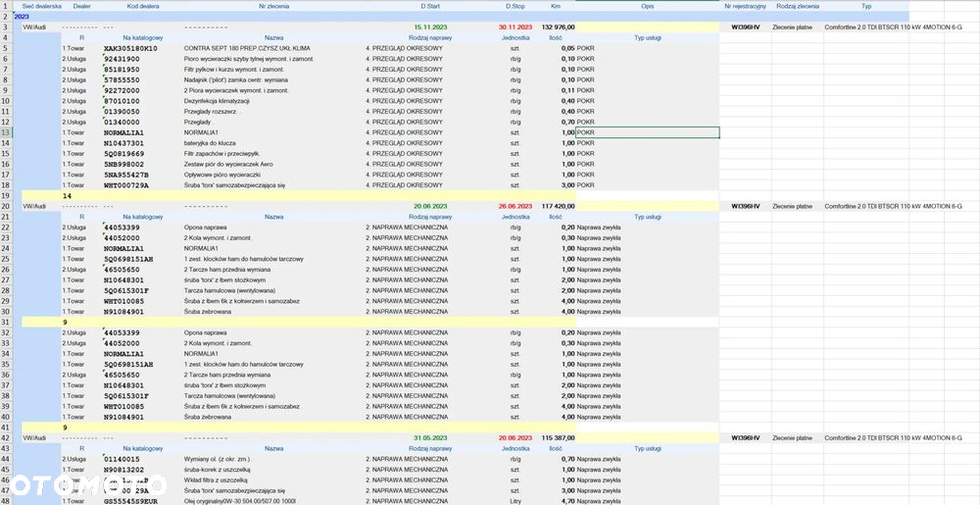This screenshot has width=980, height=505.
Task: Select code 01390050 for 'Przeglądy rozszerz.'
Action: [122, 111]
